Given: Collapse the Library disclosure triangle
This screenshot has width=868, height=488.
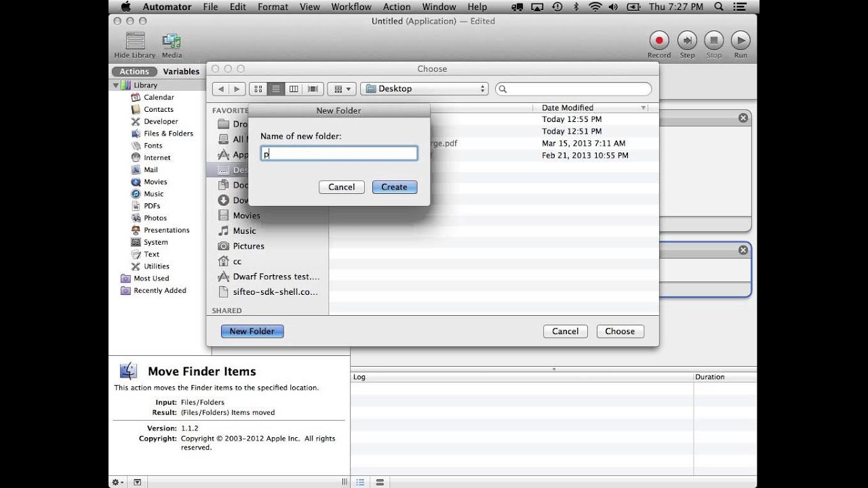Looking at the screenshot, I should [115, 85].
